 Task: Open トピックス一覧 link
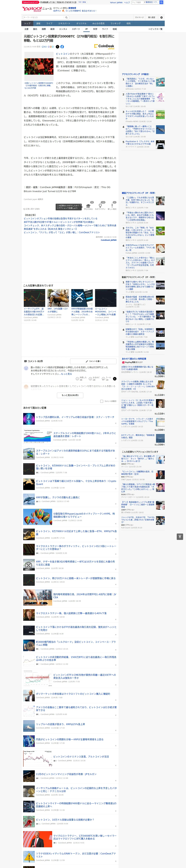click(155, 29)
